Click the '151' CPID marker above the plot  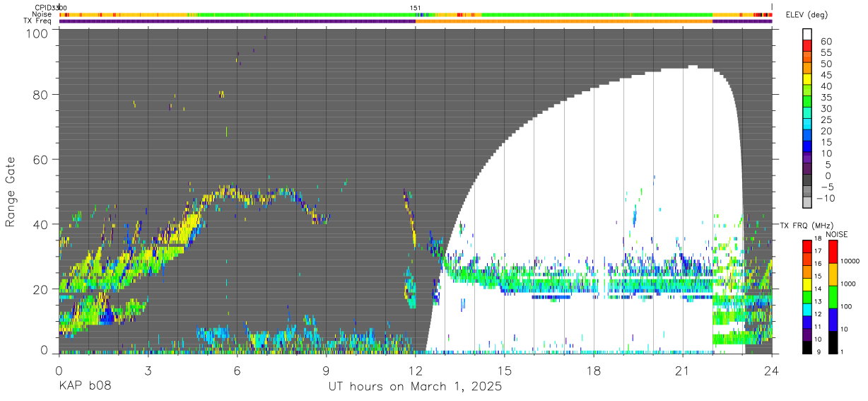coord(416,8)
